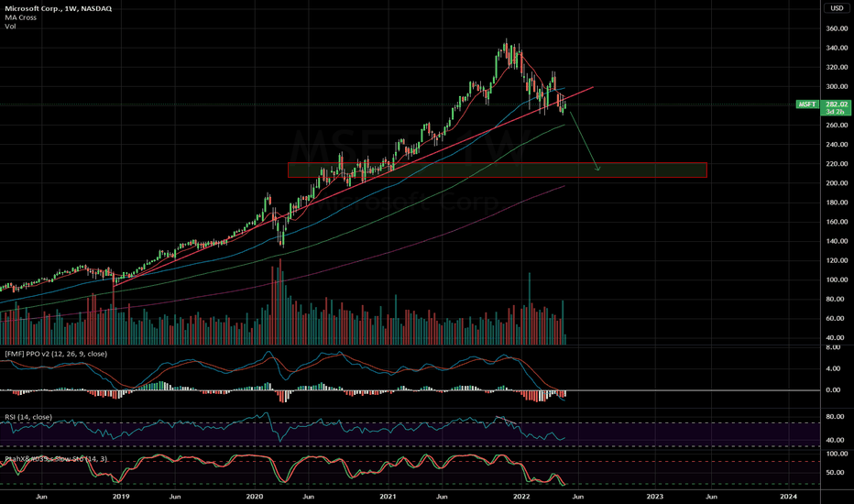Click the 320.00 price axis label

(x=837, y=67)
